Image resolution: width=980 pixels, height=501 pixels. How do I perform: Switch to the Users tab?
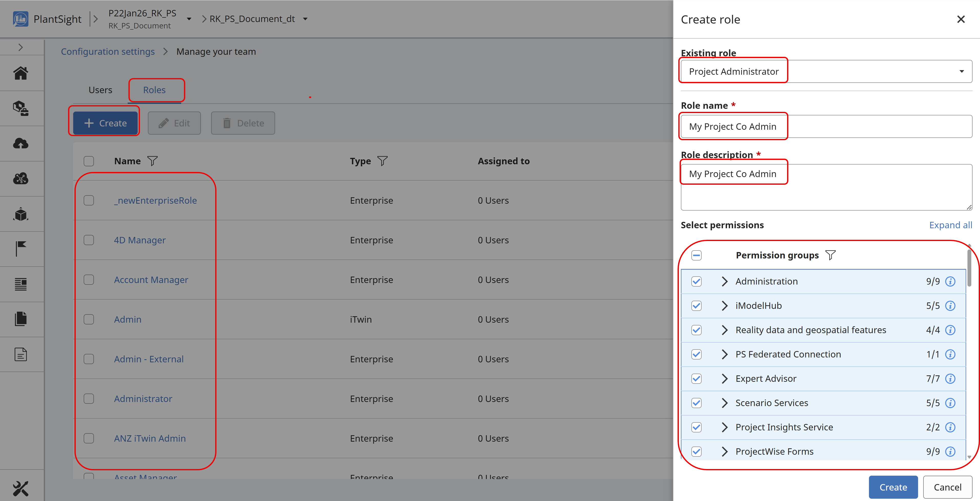tap(101, 90)
